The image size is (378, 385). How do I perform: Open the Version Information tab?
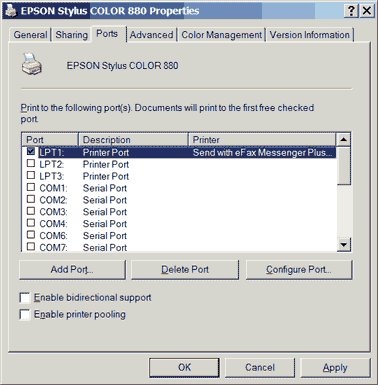click(x=310, y=35)
